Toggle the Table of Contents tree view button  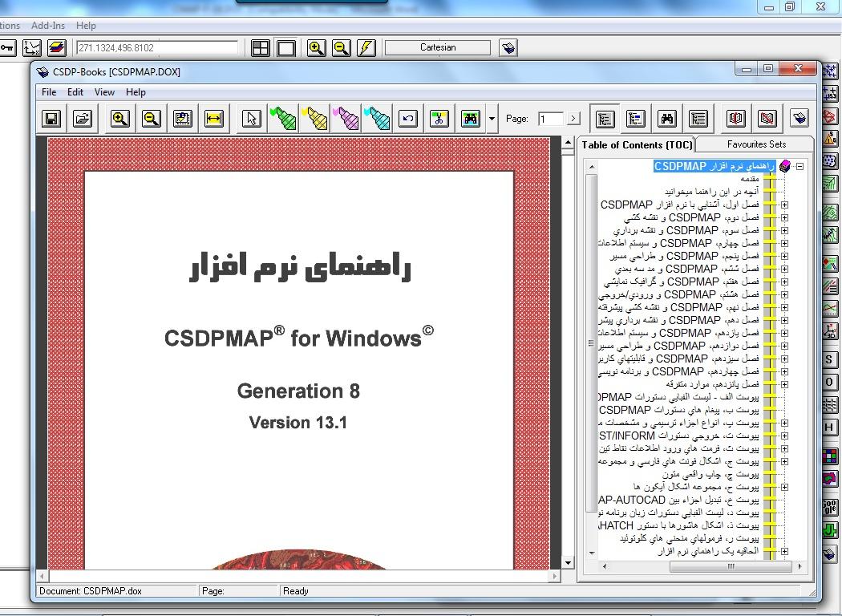[x=605, y=119]
